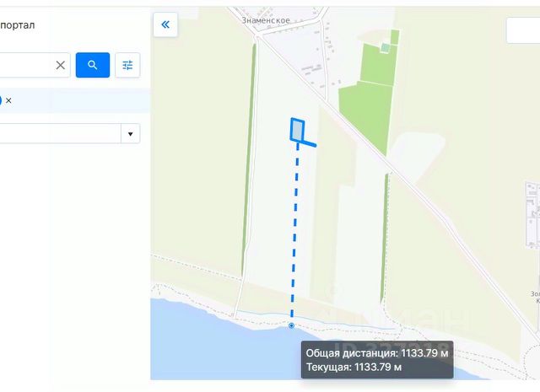Remove the selected search result tag
Image resolution: width=540 pixels, height=392 pixels.
click(9, 100)
